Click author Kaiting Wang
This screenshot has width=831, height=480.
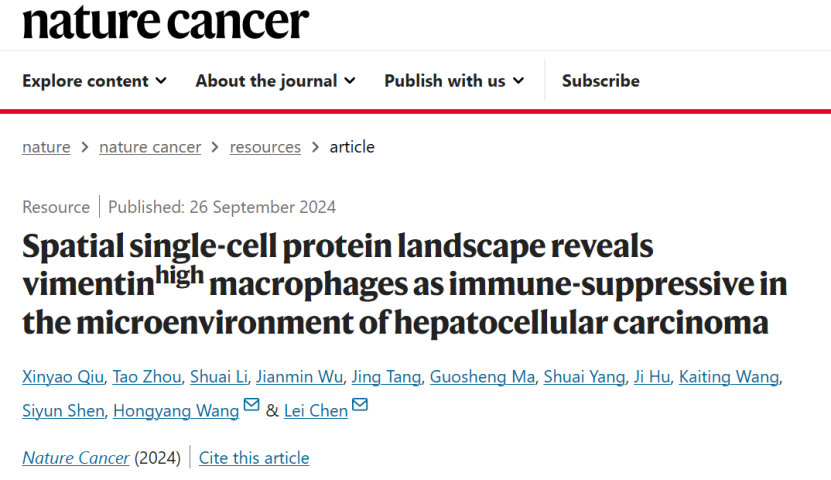coord(729,377)
